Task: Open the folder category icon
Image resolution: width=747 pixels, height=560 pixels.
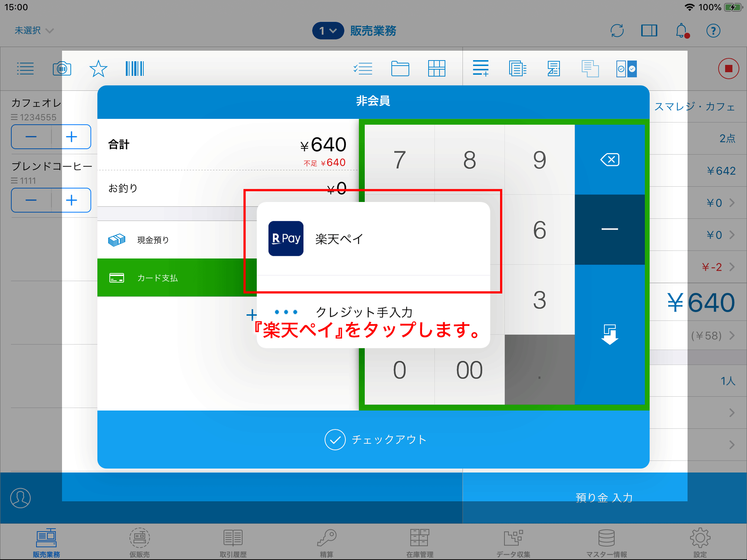Action: (x=400, y=69)
